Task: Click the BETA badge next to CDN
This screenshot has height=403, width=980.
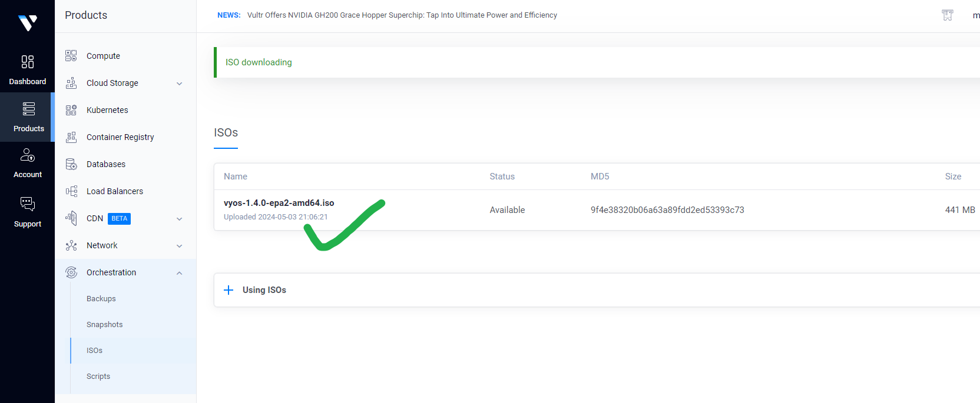Action: pyautogui.click(x=119, y=219)
